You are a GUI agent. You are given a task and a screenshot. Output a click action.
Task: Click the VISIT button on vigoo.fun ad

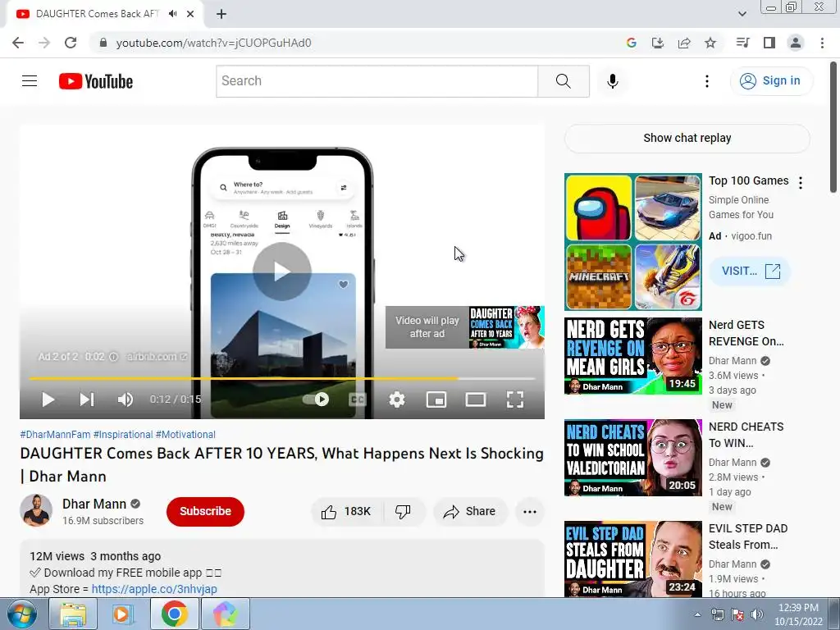pyautogui.click(x=751, y=271)
